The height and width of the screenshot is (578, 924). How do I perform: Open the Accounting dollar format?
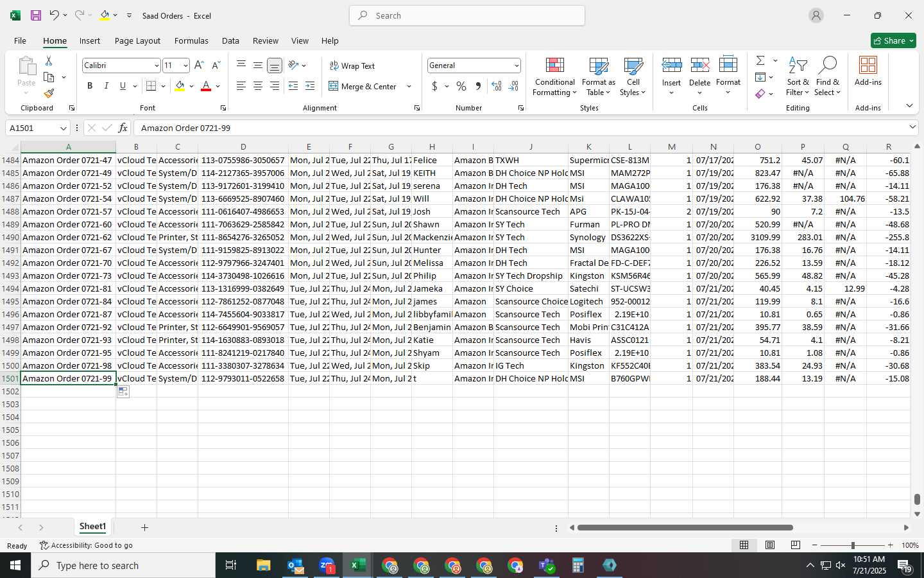coord(434,86)
